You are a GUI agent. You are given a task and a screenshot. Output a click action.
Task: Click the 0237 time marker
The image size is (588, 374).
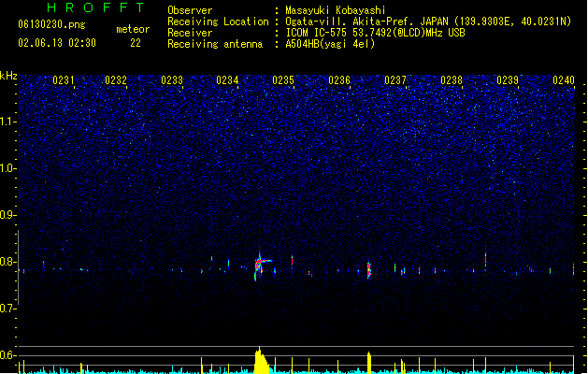395,80
